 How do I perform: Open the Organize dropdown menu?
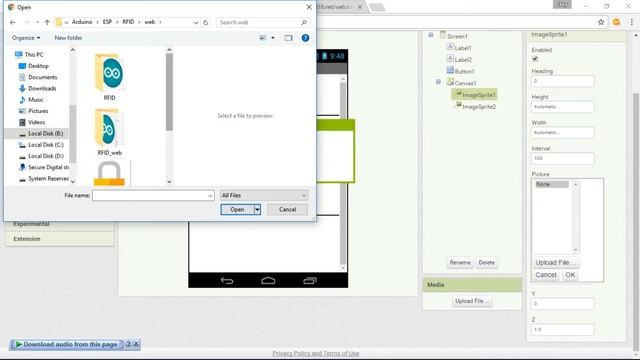[26, 38]
